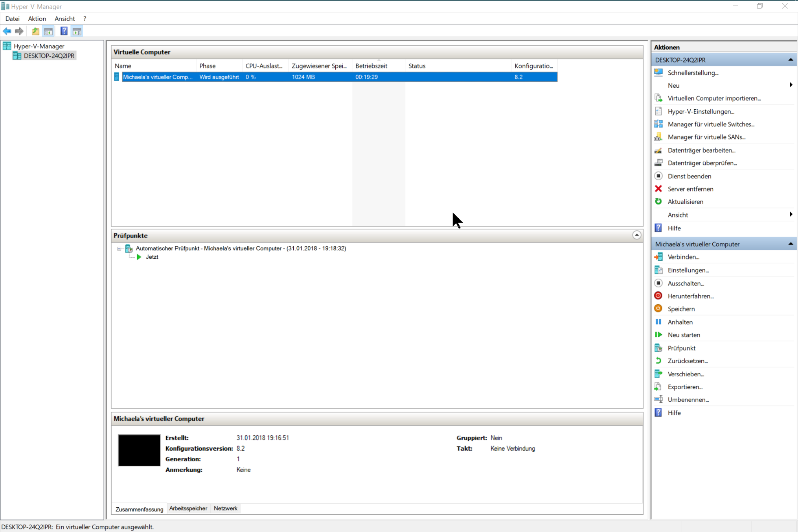798x532 pixels.
Task: Click the Back arrow toolbar icon
Action: coord(7,31)
